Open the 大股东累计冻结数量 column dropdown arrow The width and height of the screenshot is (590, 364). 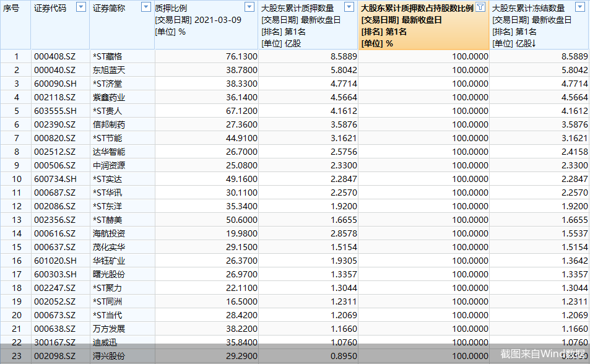[580, 7]
